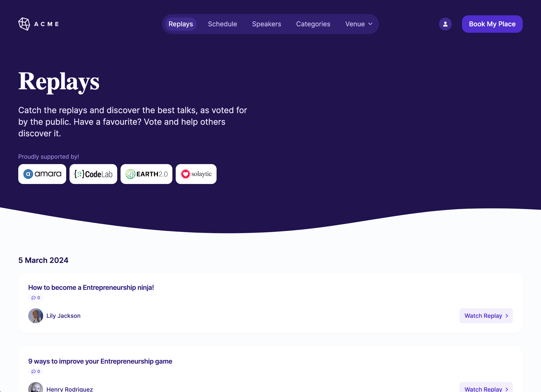Click Book My Place button
This screenshot has height=392, width=541.
point(492,24)
